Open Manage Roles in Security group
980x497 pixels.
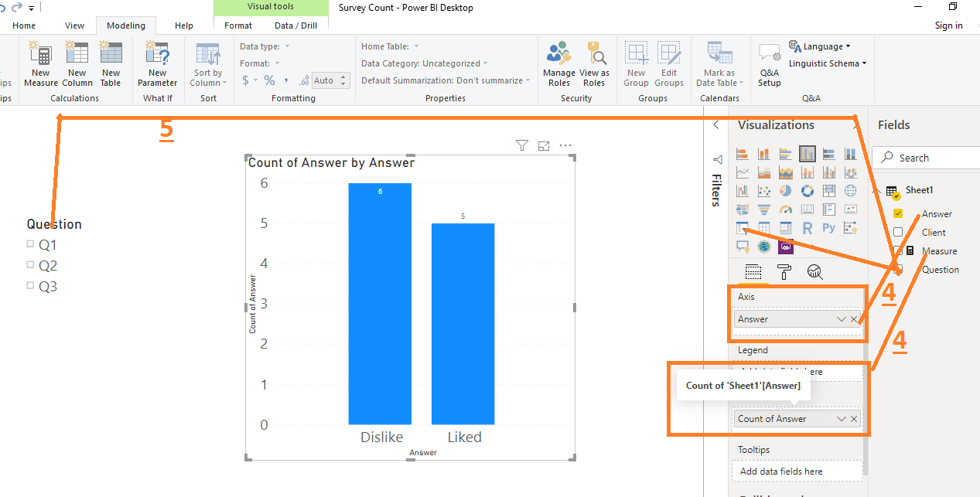[558, 64]
